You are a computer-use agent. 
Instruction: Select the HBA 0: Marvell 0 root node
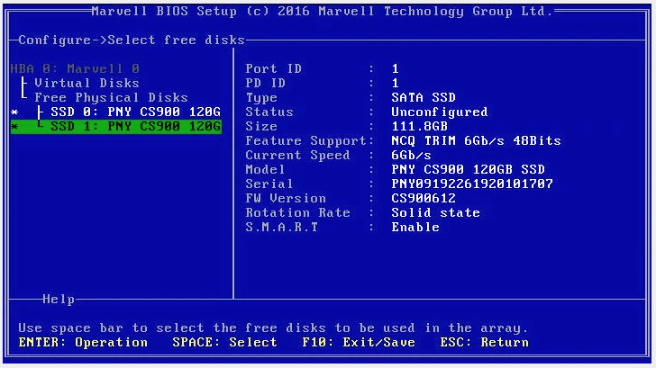coord(75,69)
